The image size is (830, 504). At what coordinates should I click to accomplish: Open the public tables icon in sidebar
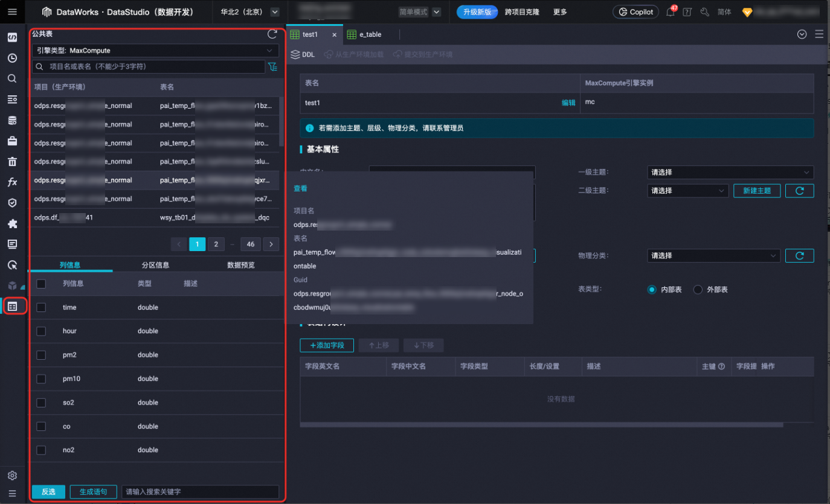click(x=12, y=306)
